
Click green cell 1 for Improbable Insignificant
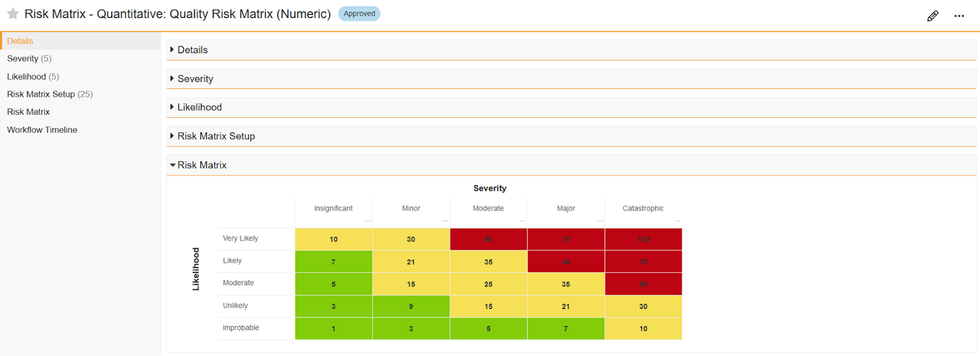(x=333, y=328)
